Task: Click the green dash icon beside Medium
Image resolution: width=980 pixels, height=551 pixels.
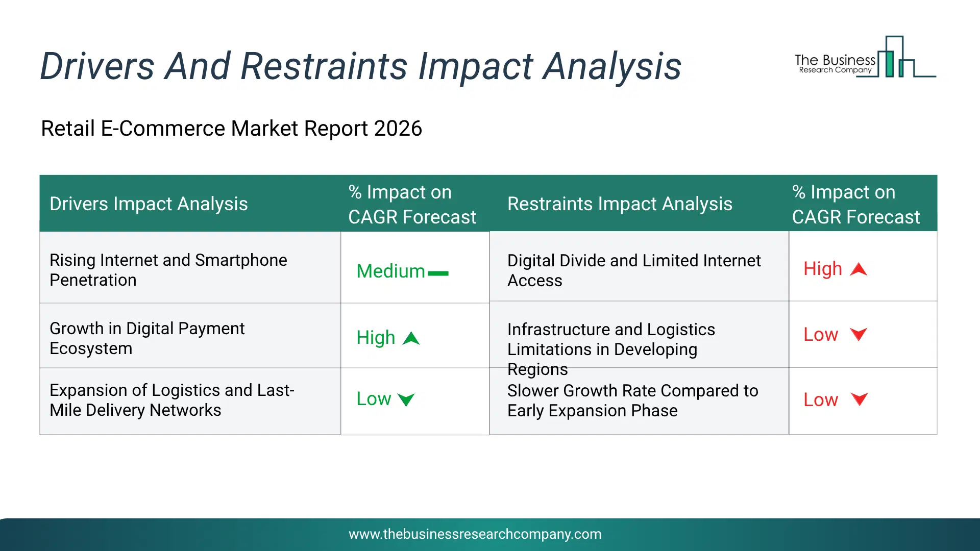Action: [438, 273]
